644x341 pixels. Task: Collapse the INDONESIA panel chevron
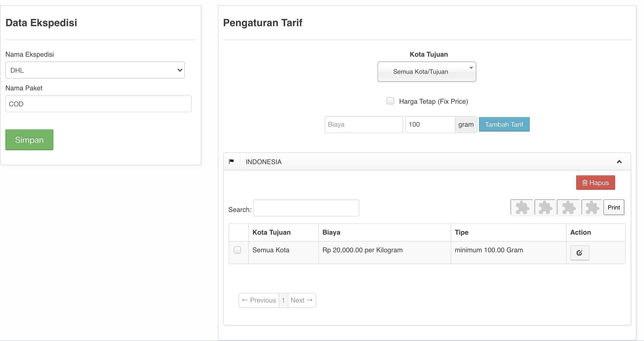[x=619, y=162]
